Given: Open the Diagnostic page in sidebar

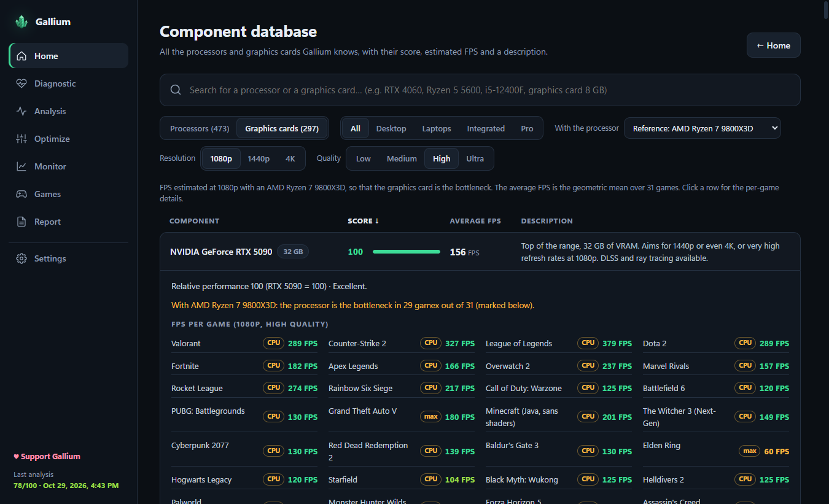Looking at the screenshot, I should tap(68, 83).
